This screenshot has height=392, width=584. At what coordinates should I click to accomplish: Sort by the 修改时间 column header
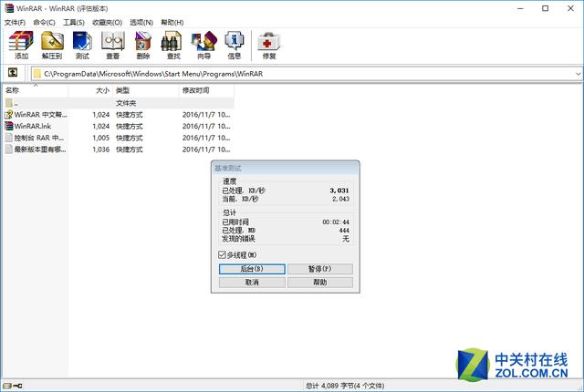[207, 90]
